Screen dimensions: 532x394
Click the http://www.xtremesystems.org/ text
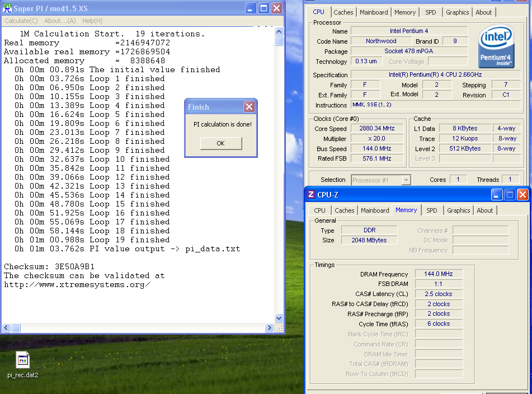[x=77, y=285]
